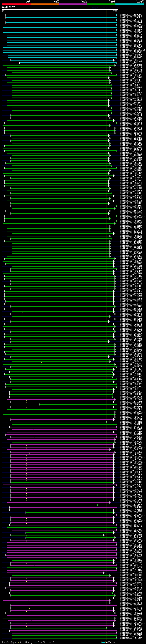
Task: Open hit UniRef100_A7PSQ4
Action: pos(131,27)
